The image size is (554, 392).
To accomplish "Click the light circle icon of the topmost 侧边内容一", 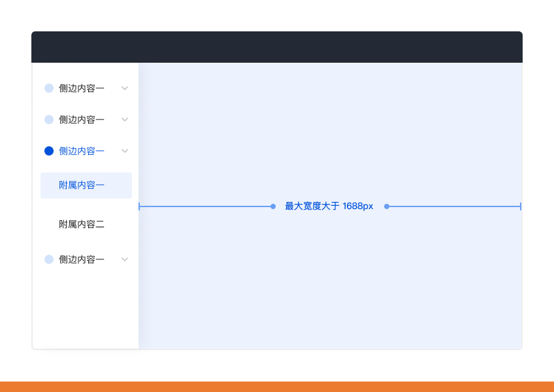I will coord(49,88).
